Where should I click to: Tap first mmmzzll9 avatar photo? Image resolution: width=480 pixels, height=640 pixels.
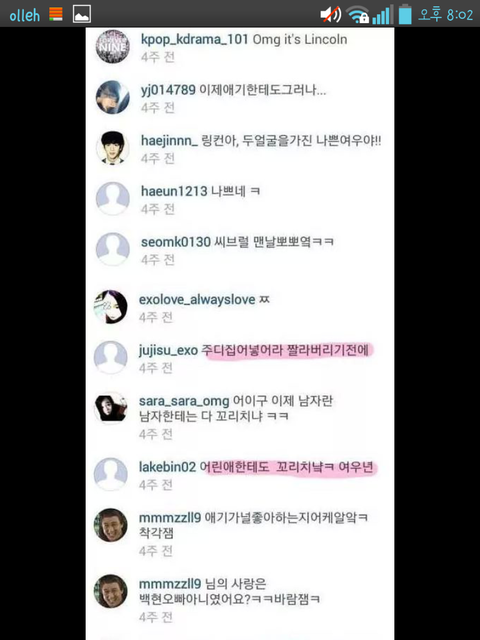pos(111,525)
